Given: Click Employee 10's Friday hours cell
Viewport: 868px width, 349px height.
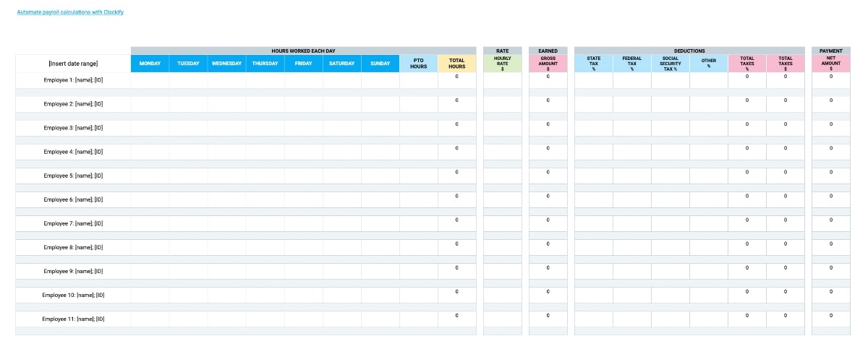Looking at the screenshot, I should [303, 295].
